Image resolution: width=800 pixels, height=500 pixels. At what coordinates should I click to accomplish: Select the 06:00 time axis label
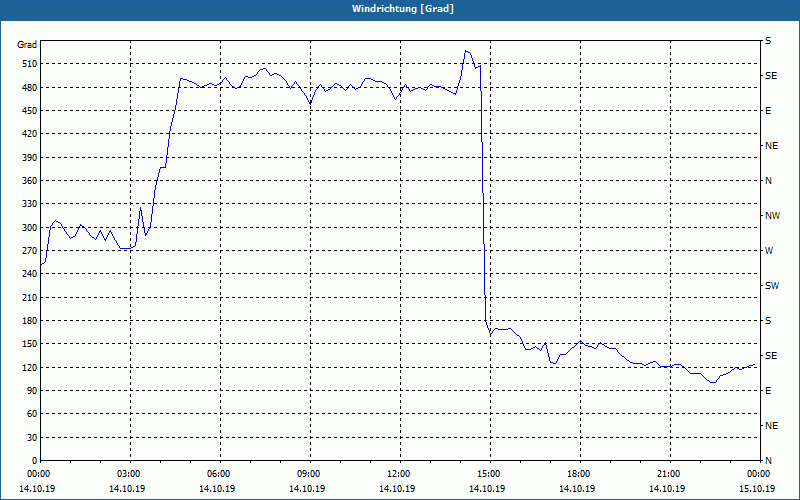[220, 474]
